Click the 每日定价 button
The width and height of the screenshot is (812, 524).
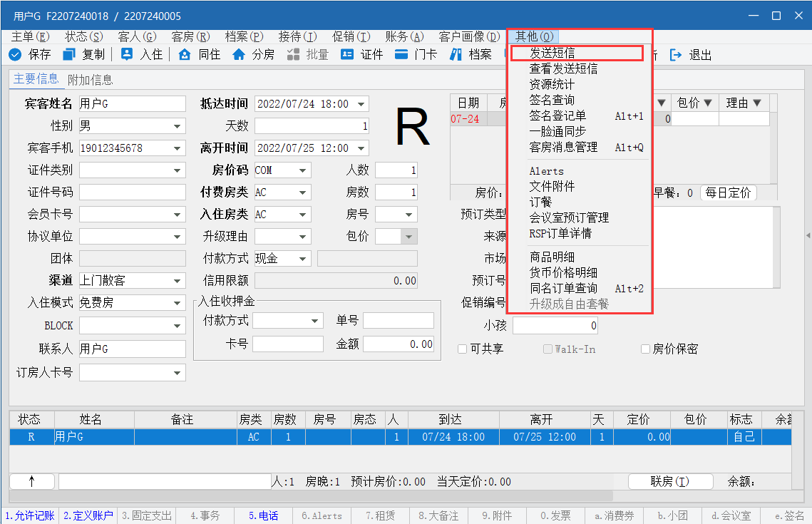(x=728, y=192)
